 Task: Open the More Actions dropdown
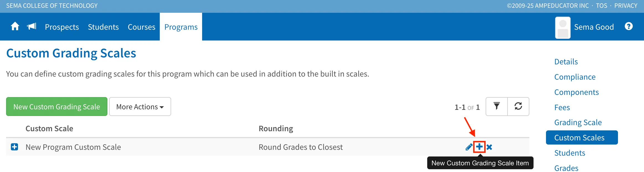[x=140, y=107]
